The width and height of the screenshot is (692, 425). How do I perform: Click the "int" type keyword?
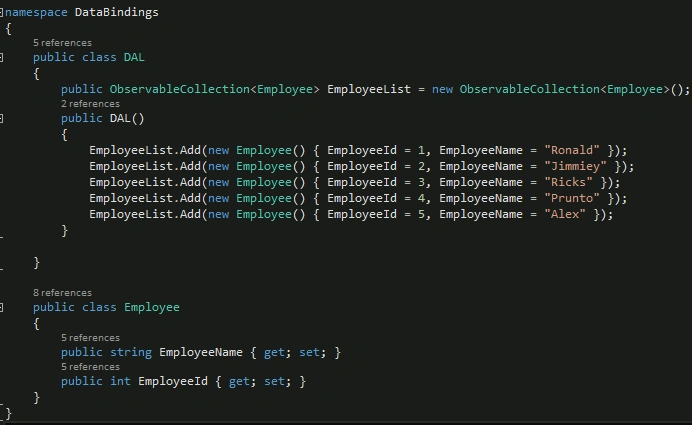pyautogui.click(x=120, y=381)
